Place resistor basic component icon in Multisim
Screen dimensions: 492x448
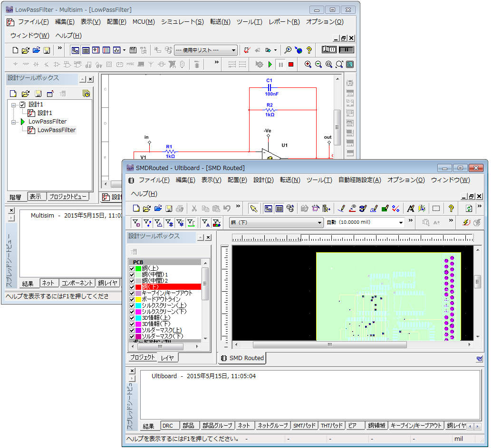pos(26,65)
